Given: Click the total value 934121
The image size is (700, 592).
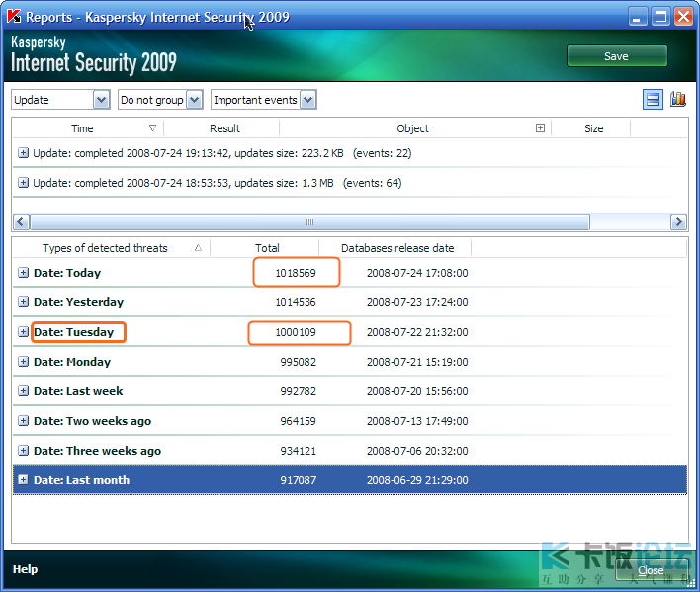Looking at the screenshot, I should pos(299,451).
